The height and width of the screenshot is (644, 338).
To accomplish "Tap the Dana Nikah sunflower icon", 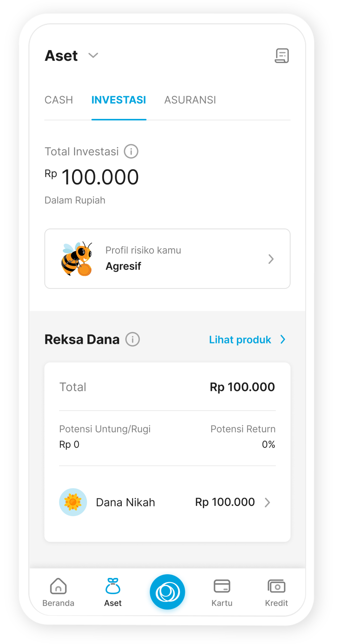I will 73,502.
